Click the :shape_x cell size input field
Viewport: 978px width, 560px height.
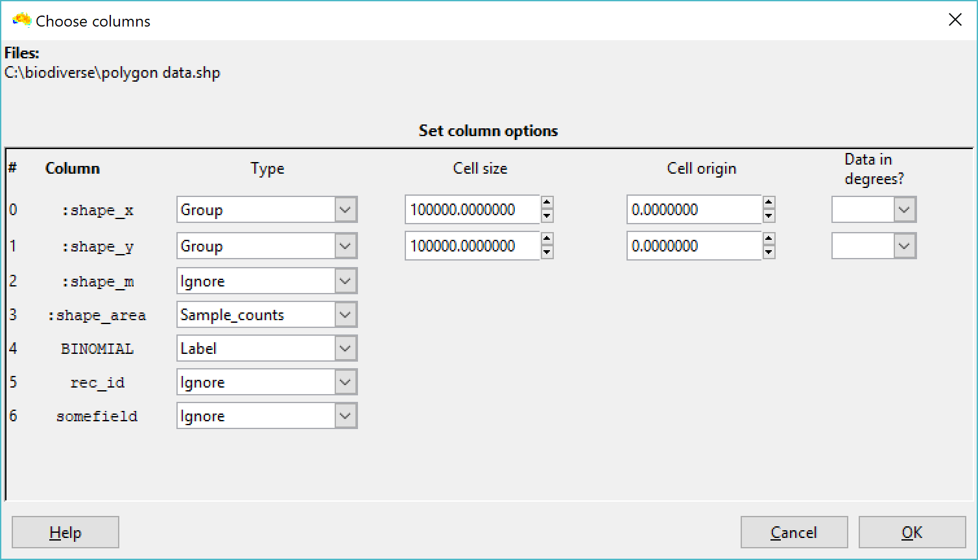(471, 210)
